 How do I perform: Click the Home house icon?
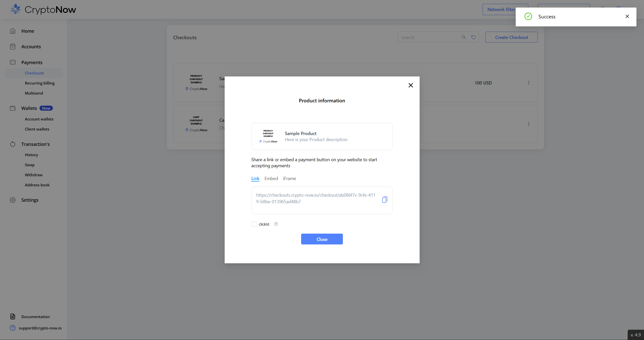13,31
